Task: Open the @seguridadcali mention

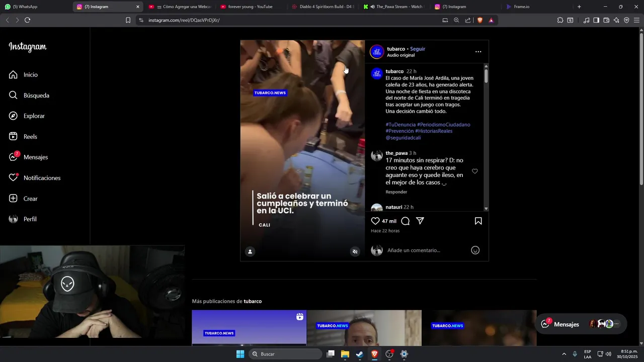Action: (403, 137)
